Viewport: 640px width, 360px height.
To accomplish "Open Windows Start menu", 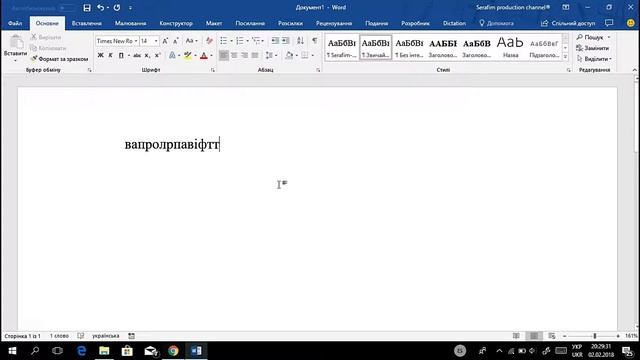I will click(x=12, y=351).
